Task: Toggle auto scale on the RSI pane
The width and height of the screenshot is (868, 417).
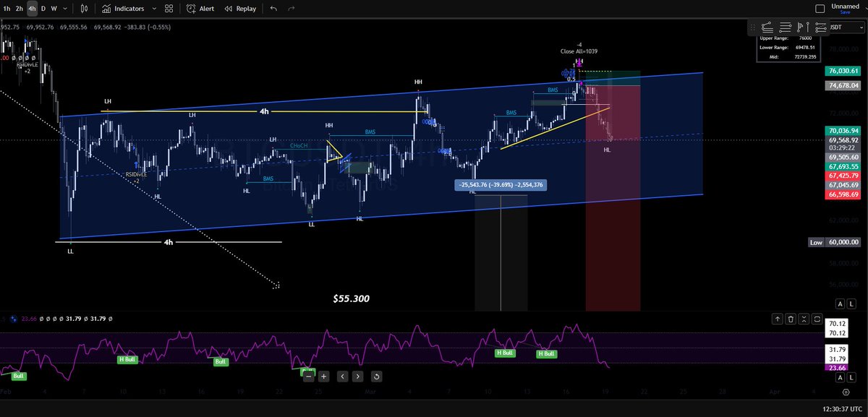Action: pyautogui.click(x=841, y=376)
